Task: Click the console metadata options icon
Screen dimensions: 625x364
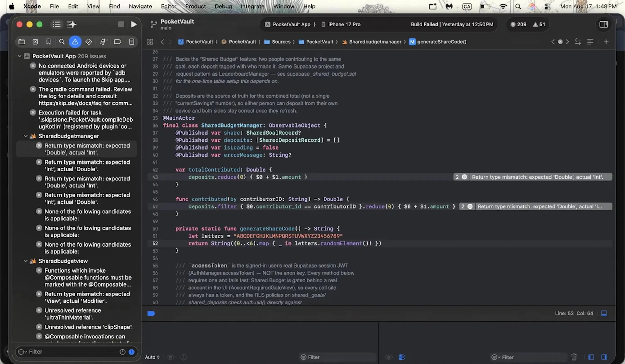Action: pos(402,357)
